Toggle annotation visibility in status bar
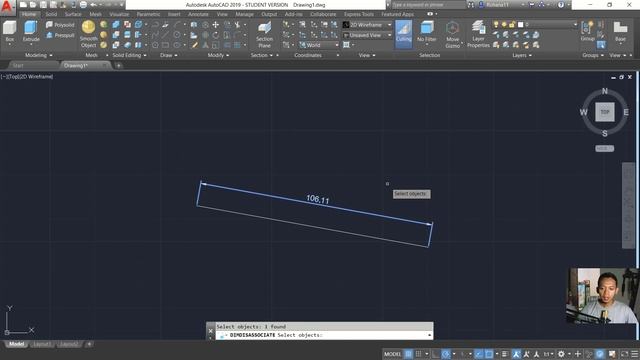Viewport: 640px width, 360px height. click(516, 354)
